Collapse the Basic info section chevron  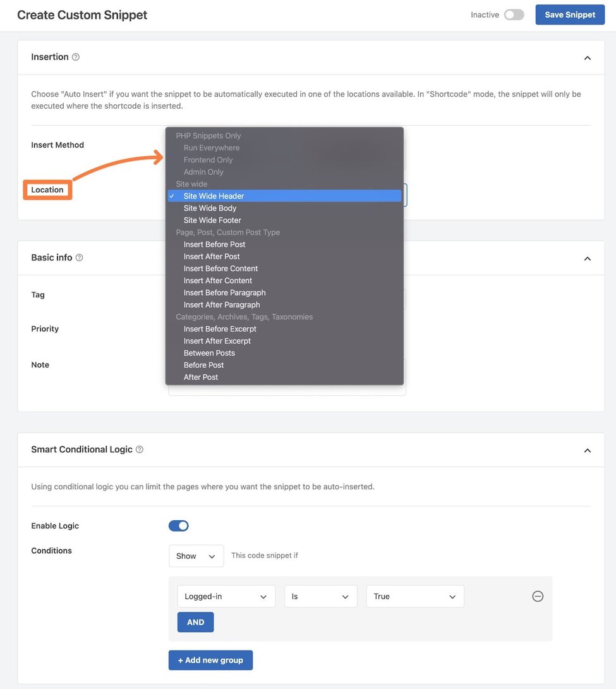point(587,258)
